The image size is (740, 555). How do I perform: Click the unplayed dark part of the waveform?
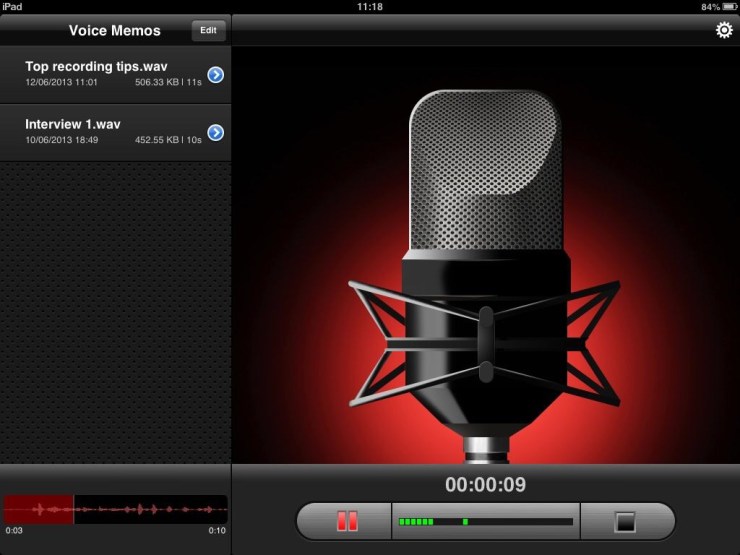(x=150, y=510)
